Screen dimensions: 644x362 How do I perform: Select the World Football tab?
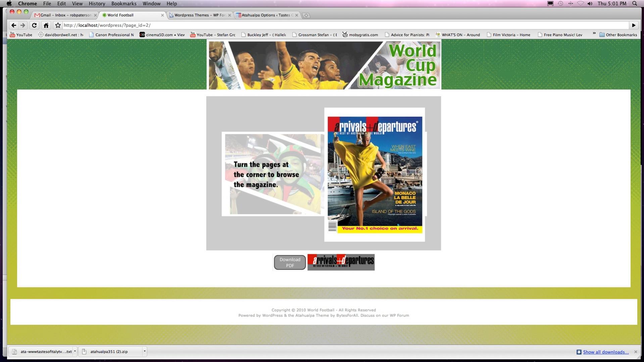(132, 15)
